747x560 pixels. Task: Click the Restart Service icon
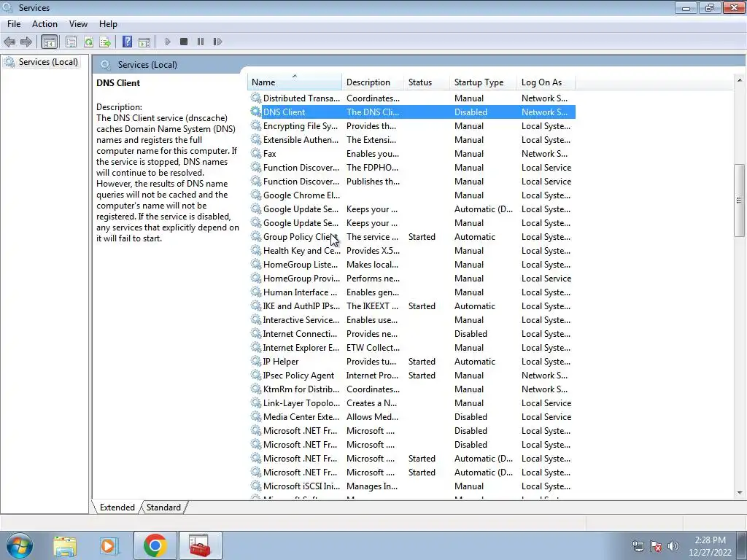217,42
